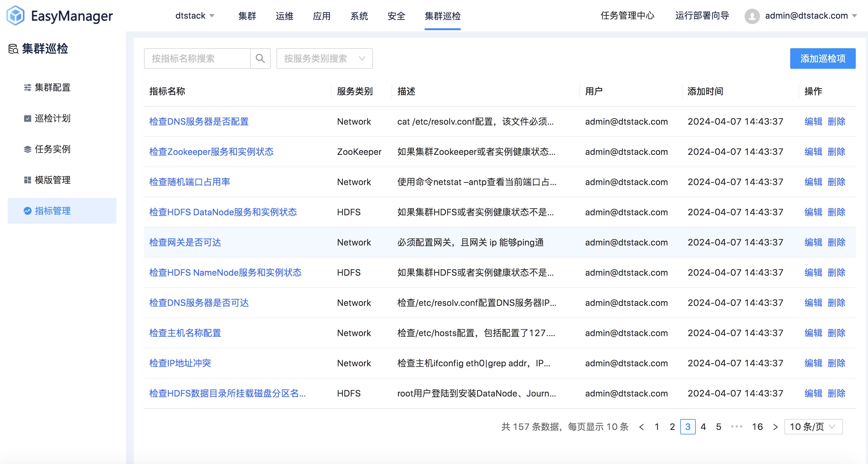The width and height of the screenshot is (868, 464).
Task: Go to next page arrow
Action: pyautogui.click(x=775, y=427)
